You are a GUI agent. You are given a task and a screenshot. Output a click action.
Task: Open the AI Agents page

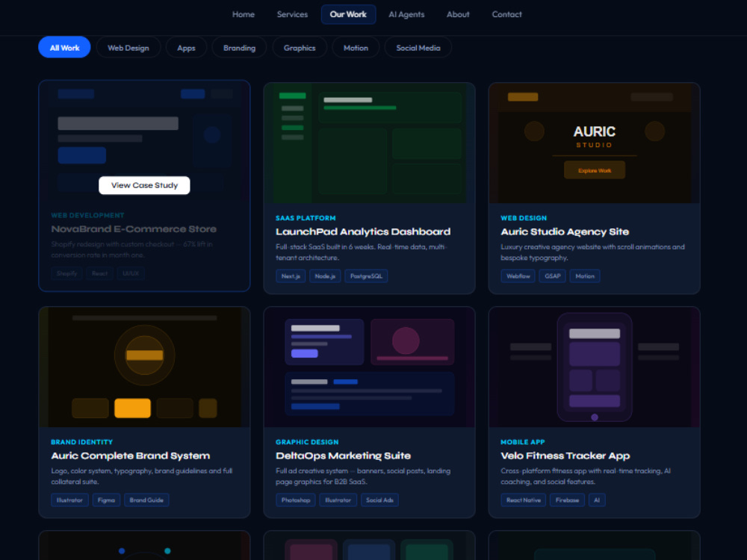(406, 14)
